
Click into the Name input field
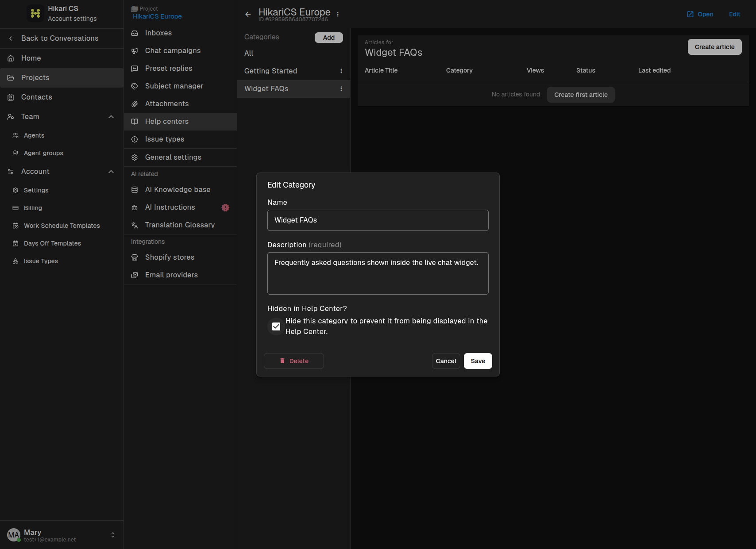point(378,220)
